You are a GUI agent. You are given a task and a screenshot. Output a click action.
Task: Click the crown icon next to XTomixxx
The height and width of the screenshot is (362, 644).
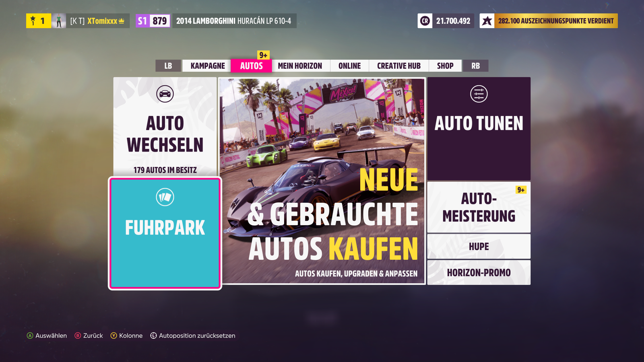click(x=122, y=21)
